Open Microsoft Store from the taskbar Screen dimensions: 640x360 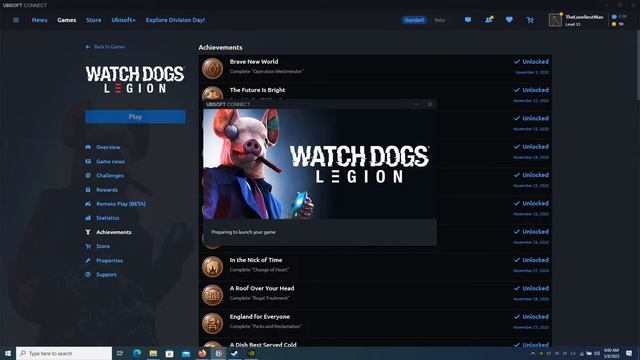pyautogui.click(x=169, y=353)
